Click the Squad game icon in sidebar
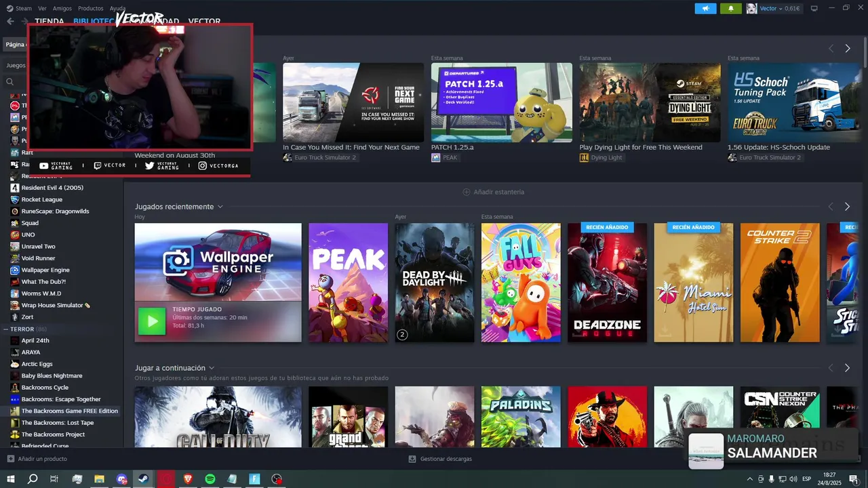 (x=15, y=223)
